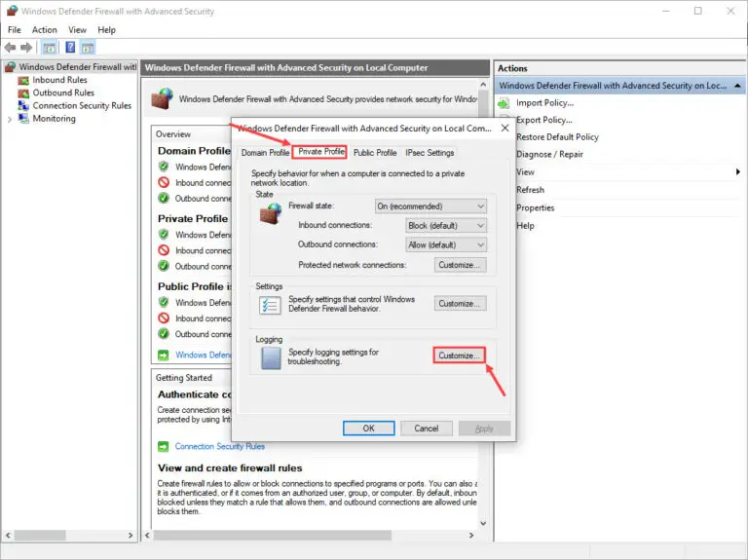This screenshot has height=560, width=748.
Task: Click Customize in the Logging section
Action: (460, 355)
